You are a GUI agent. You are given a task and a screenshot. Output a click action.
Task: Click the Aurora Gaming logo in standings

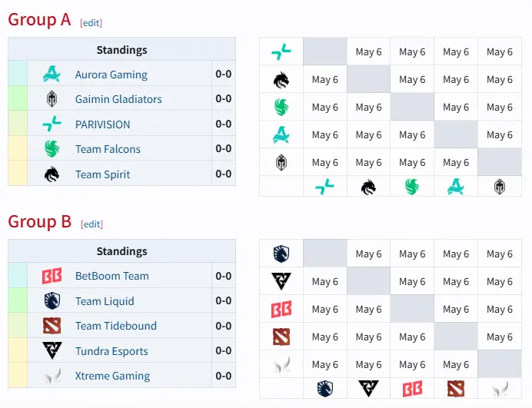[x=52, y=75]
